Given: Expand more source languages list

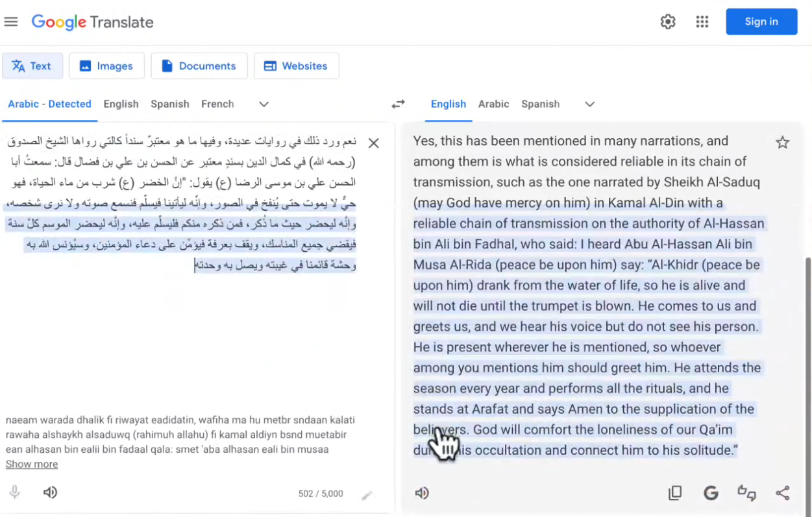Looking at the screenshot, I should 264,104.
